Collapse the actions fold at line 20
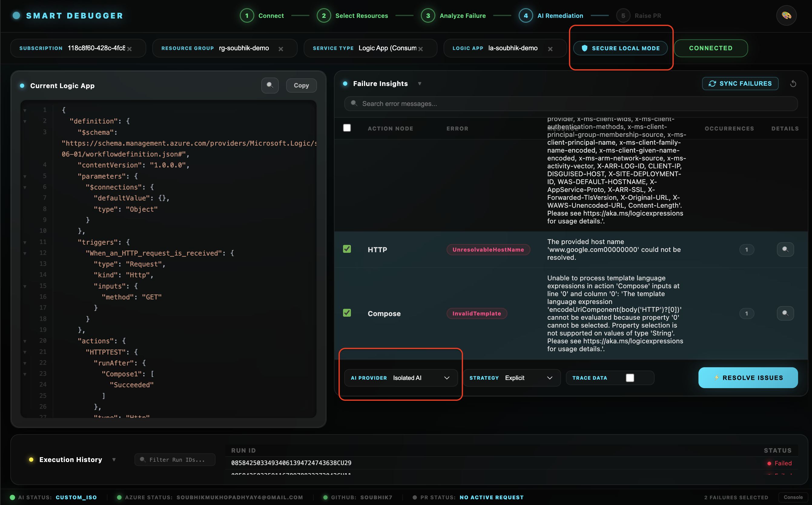Screen dimensions: 812x505 pyautogui.click(x=25, y=341)
